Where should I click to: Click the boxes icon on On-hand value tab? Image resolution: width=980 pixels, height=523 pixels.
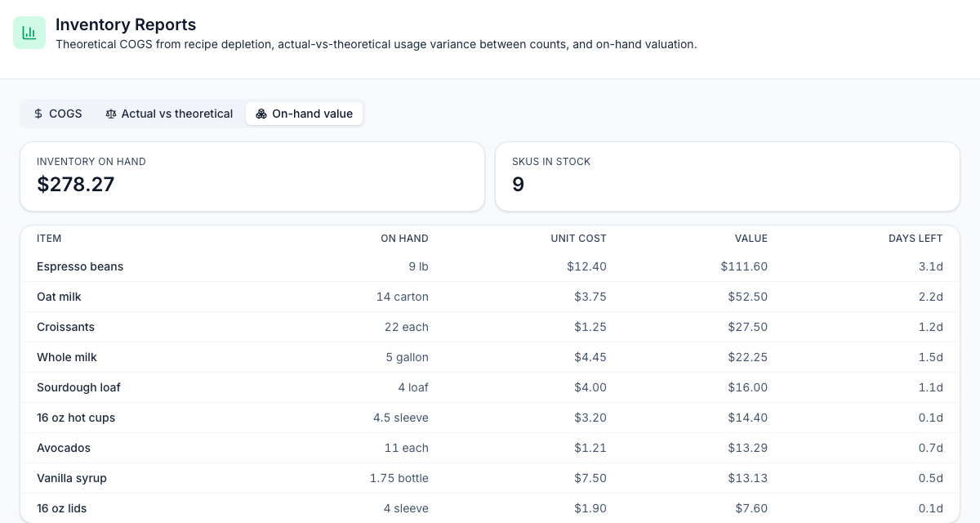[261, 114]
